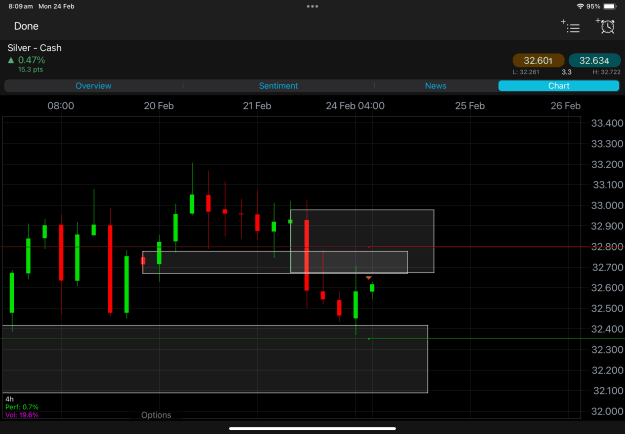The height and width of the screenshot is (434, 625).
Task: Switch to the Sentiment tab
Action: tap(278, 86)
